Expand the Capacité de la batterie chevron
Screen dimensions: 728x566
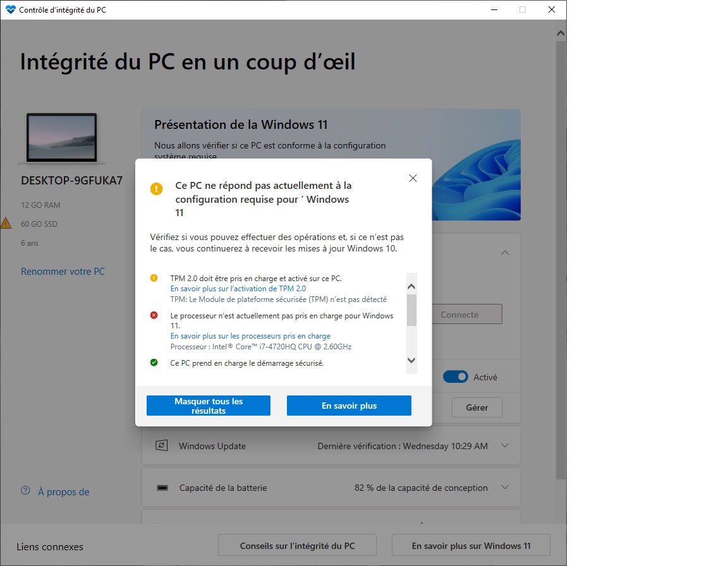click(x=505, y=488)
